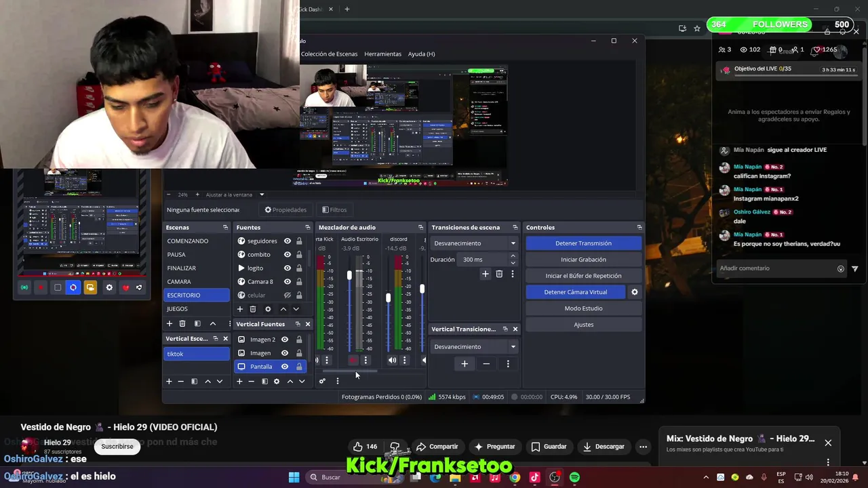Open the discord channel's three-dot menu in the mixer
Viewport: 868px width, 488px height.
pyautogui.click(x=404, y=360)
